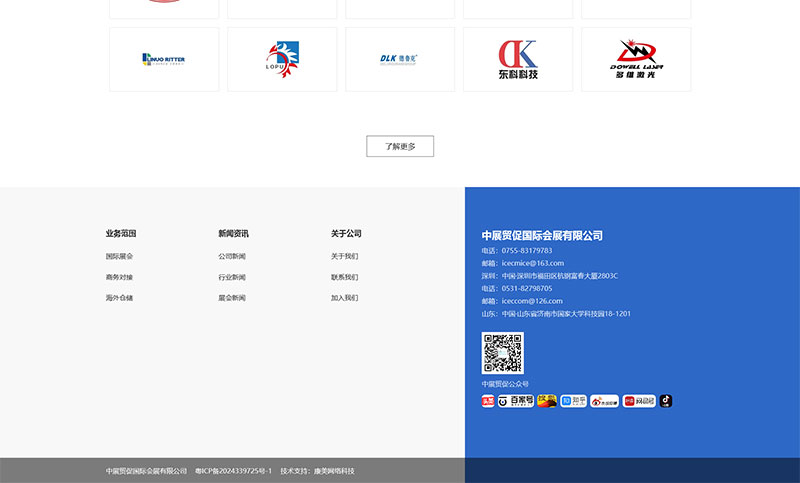Click the Weibo icon in footer
The image size is (800, 483).
click(x=604, y=401)
